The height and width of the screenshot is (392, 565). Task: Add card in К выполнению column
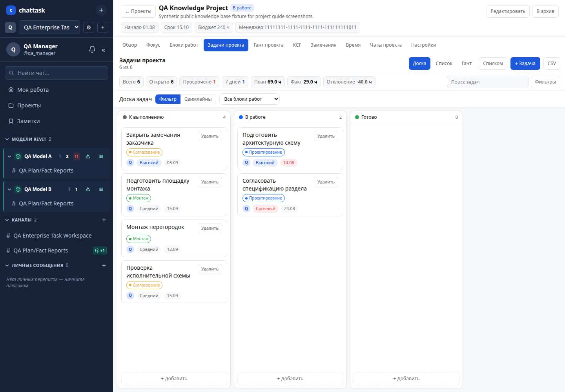pyautogui.click(x=174, y=379)
